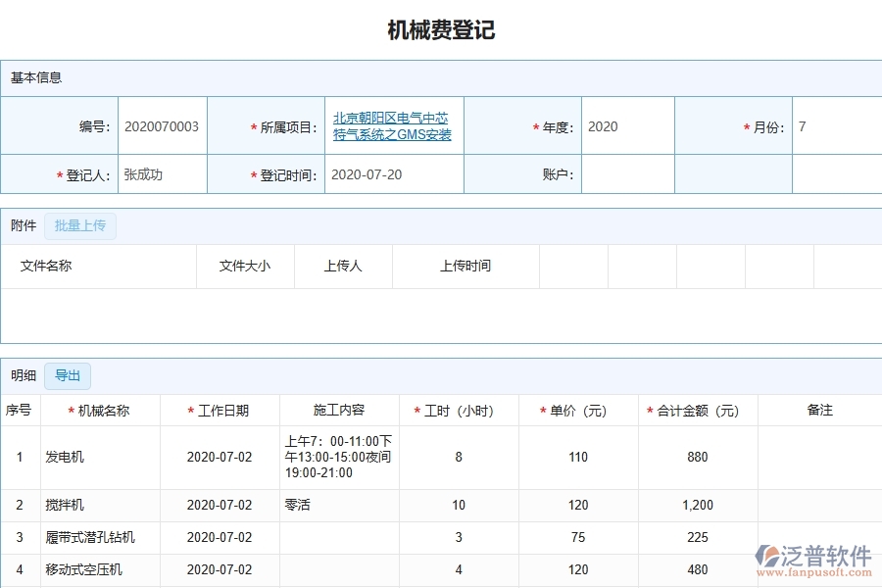Click the 登记时间 field showing 2020-07-20
The width and height of the screenshot is (882, 588).
[392, 173]
